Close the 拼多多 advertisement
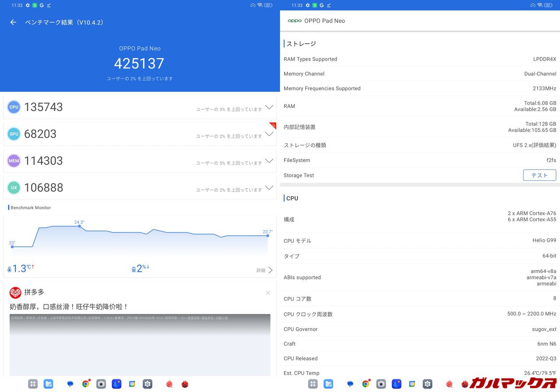 [x=268, y=293]
